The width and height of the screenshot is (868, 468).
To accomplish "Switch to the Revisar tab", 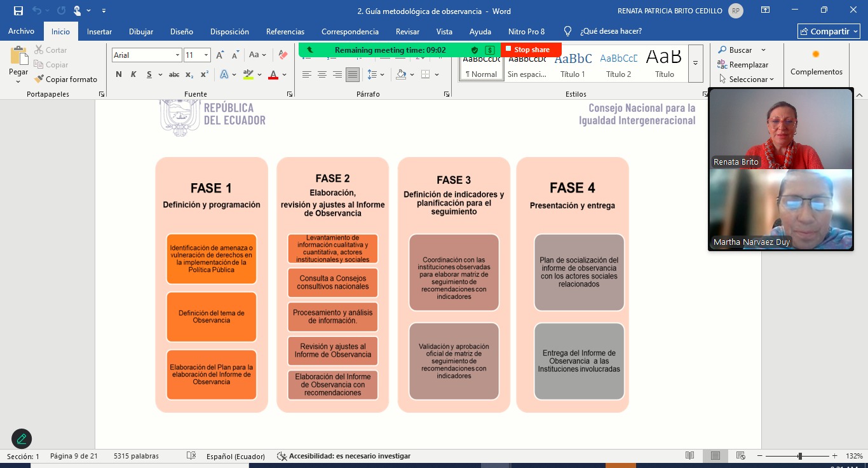I will (x=407, y=31).
